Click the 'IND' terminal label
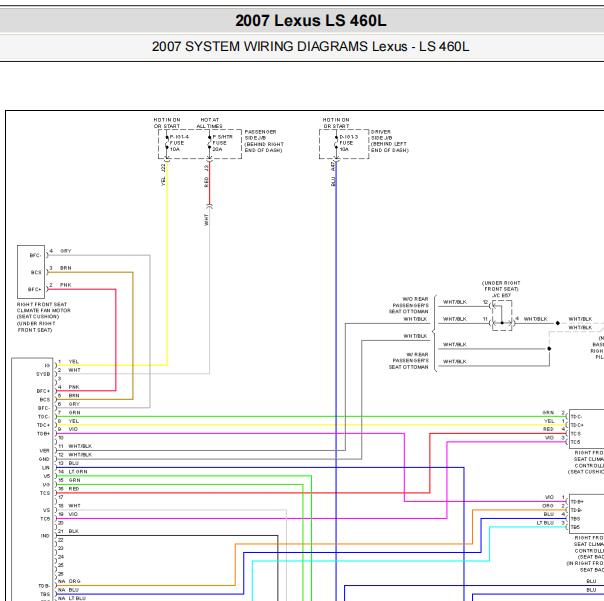Image resolution: width=604 pixels, height=601 pixels. point(45,536)
